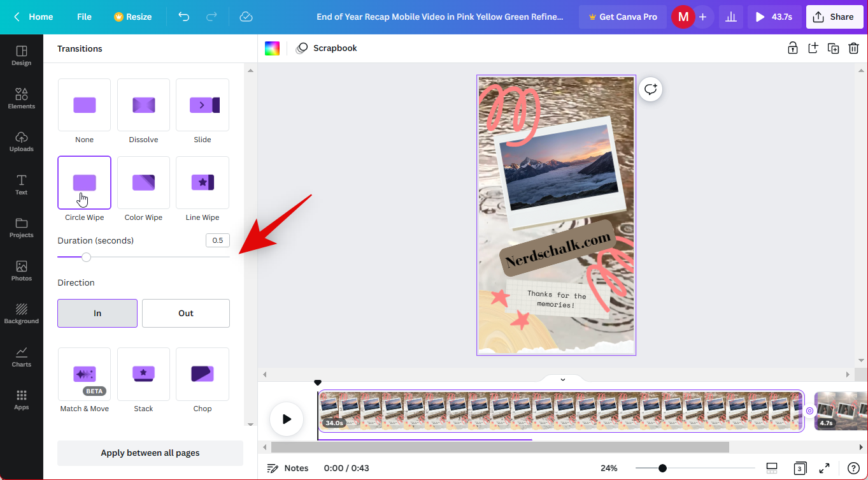
Task: Open the Uploads sidebar panel
Action: [21, 142]
